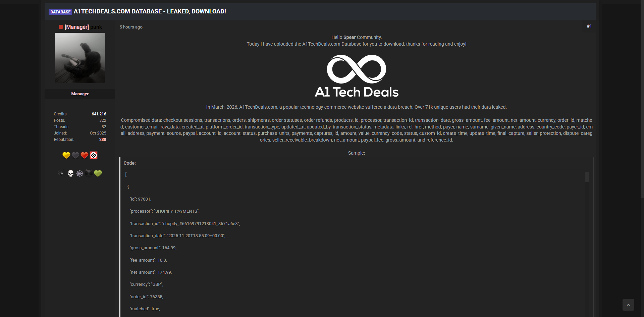Open the post number #1 permalink
The height and width of the screenshot is (317, 644).
coord(589,26)
